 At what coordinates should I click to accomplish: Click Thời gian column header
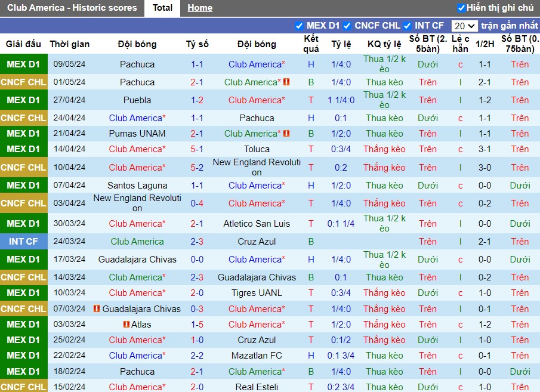70,44
